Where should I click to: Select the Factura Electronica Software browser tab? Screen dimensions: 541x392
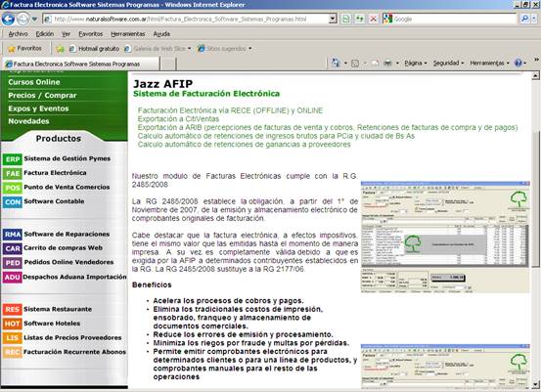(x=81, y=64)
